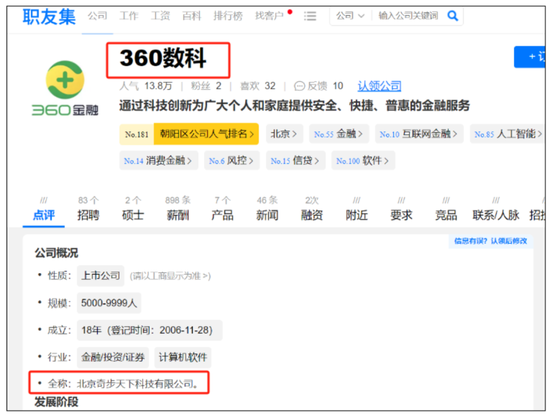550x414 pixels.
Task: Click the 反馈 speech bubble icon
Action: click(x=299, y=86)
